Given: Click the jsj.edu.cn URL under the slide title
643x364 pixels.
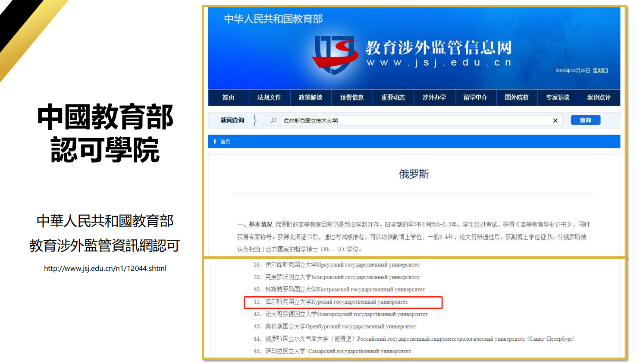Looking at the screenshot, I should [x=105, y=268].
